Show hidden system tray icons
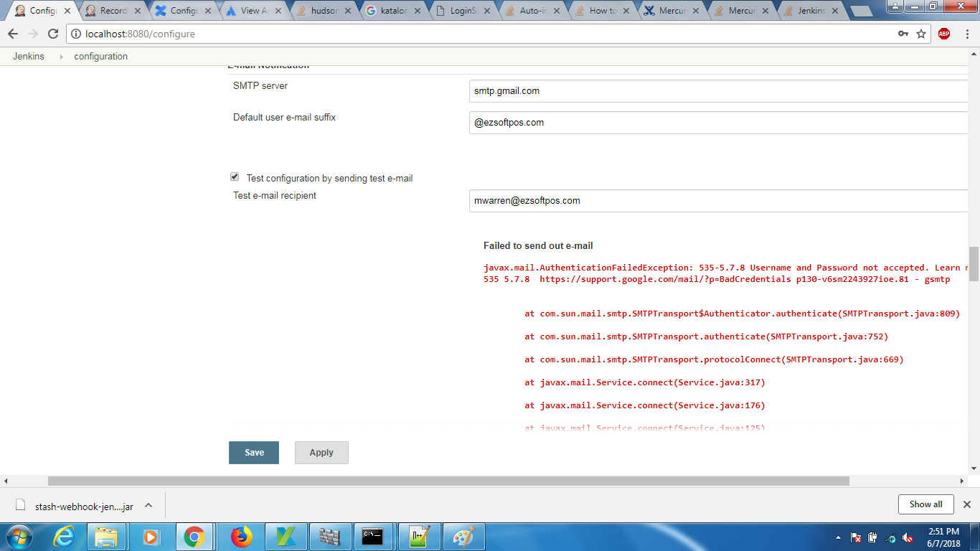 (x=839, y=537)
